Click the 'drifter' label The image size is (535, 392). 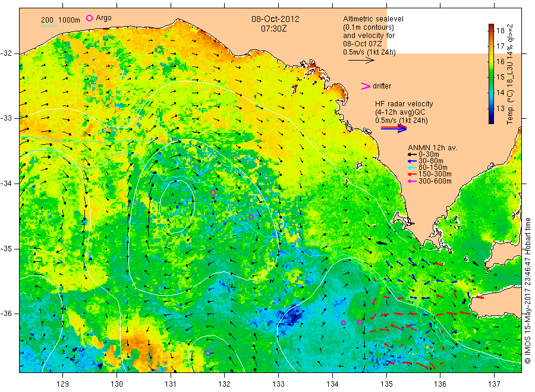tap(382, 86)
